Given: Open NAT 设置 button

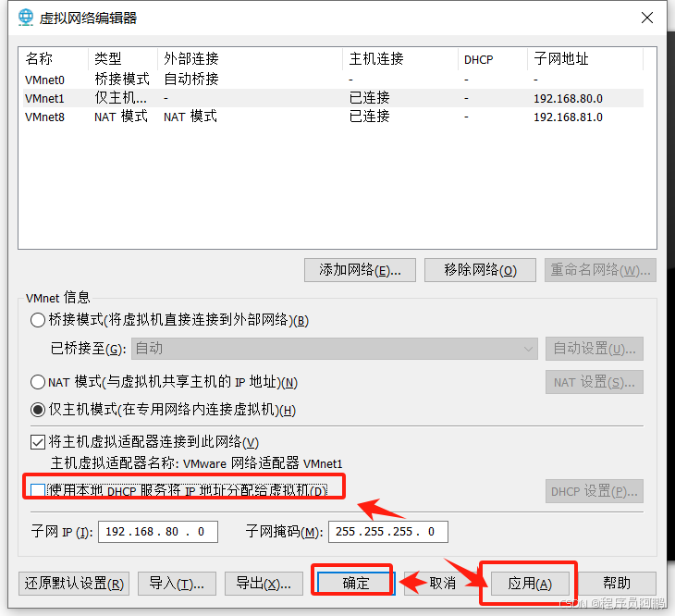Looking at the screenshot, I should 594,382.
